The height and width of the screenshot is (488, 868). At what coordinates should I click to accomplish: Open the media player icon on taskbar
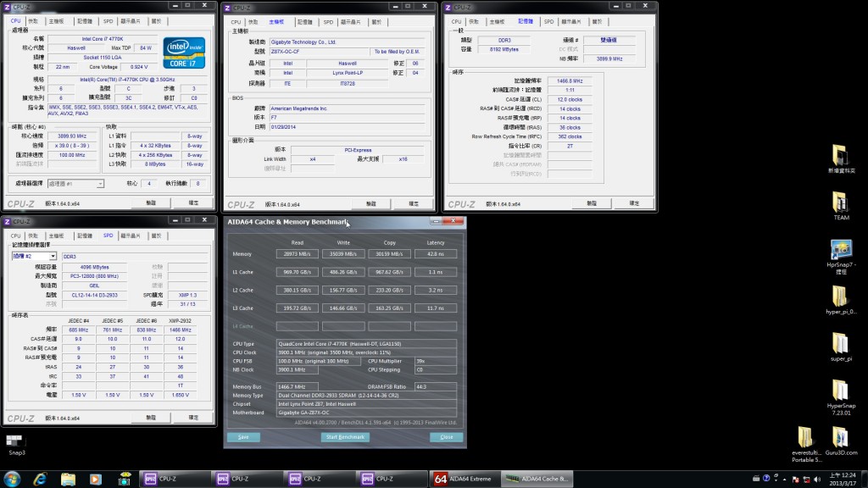click(96, 479)
